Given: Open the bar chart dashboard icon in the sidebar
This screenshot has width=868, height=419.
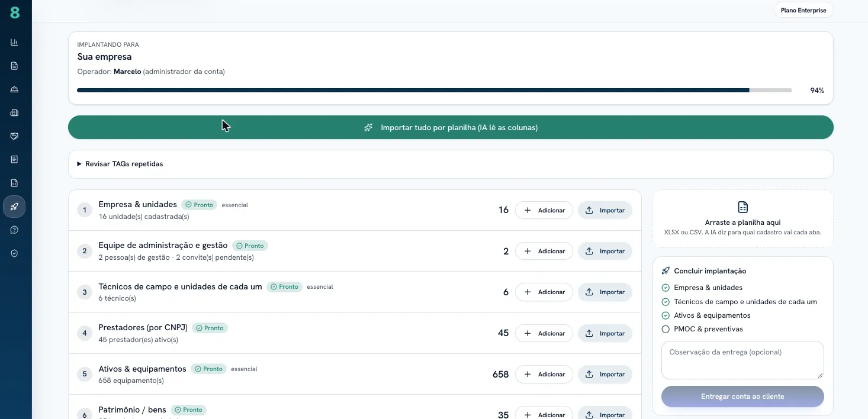Looking at the screenshot, I should [x=14, y=42].
